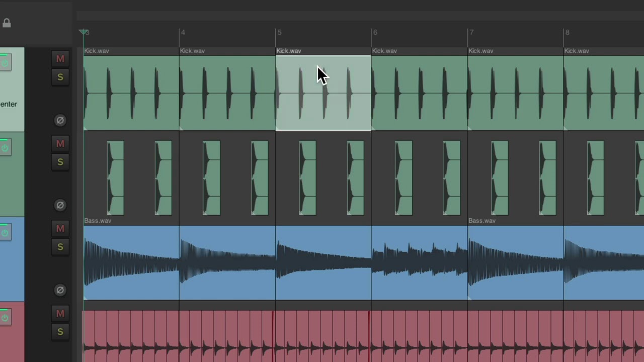The image size is (644, 362).
Task: Select the blue bass clip in bar 8
Action: pyautogui.click(x=604, y=263)
